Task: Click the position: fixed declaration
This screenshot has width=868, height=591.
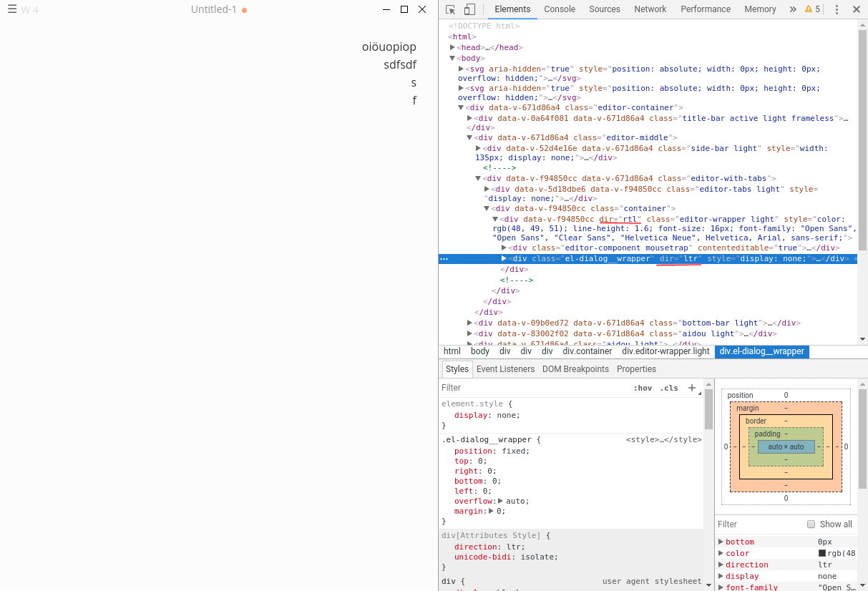Action: (x=492, y=451)
